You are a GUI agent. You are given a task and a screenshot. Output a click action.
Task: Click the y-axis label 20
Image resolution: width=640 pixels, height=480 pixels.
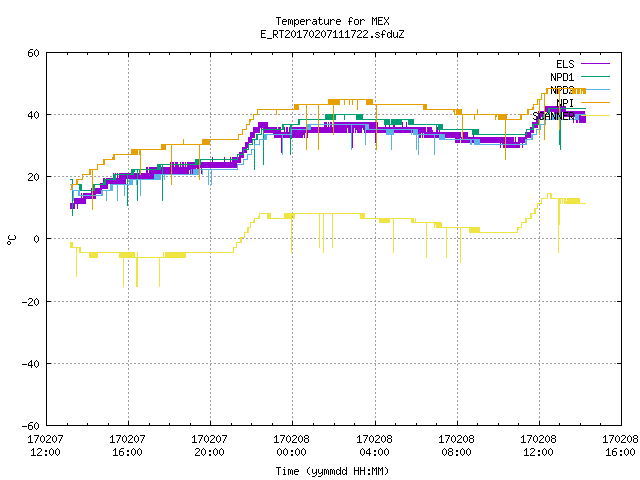(33, 177)
